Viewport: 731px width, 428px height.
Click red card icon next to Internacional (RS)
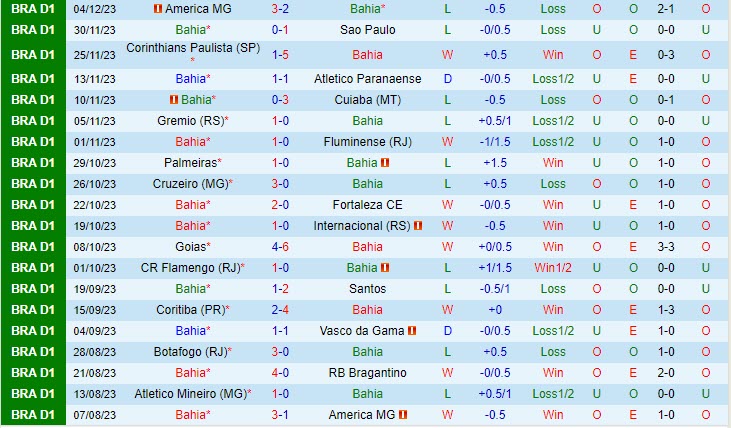418,226
